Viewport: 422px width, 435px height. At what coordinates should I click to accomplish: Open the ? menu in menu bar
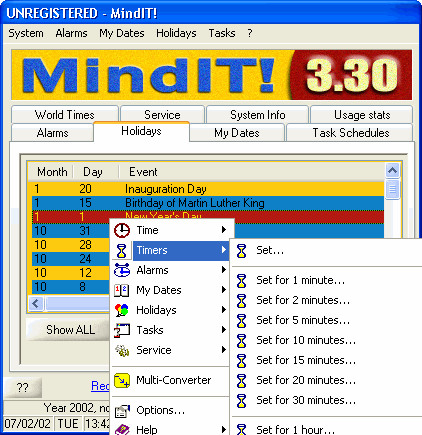point(250,33)
